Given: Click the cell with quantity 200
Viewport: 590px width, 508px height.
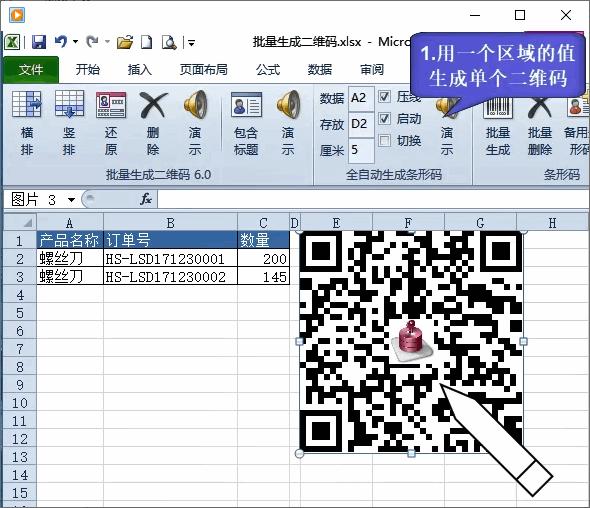Looking at the screenshot, I should (x=263, y=259).
